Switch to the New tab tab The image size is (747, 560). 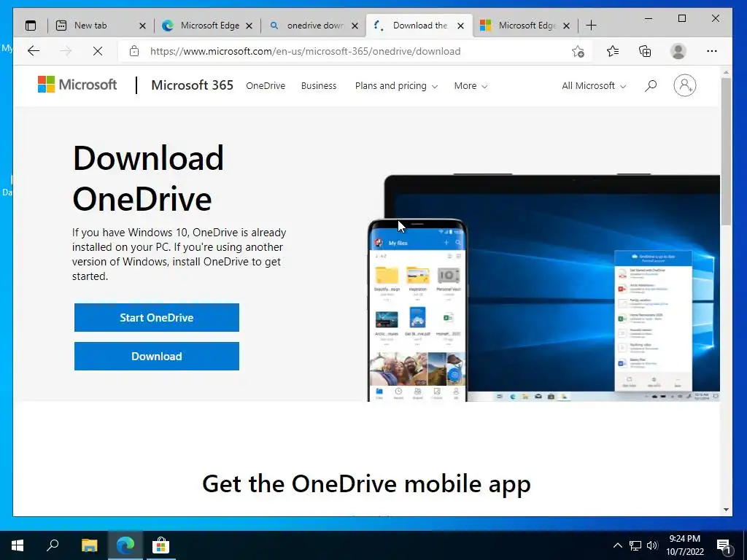point(101,26)
